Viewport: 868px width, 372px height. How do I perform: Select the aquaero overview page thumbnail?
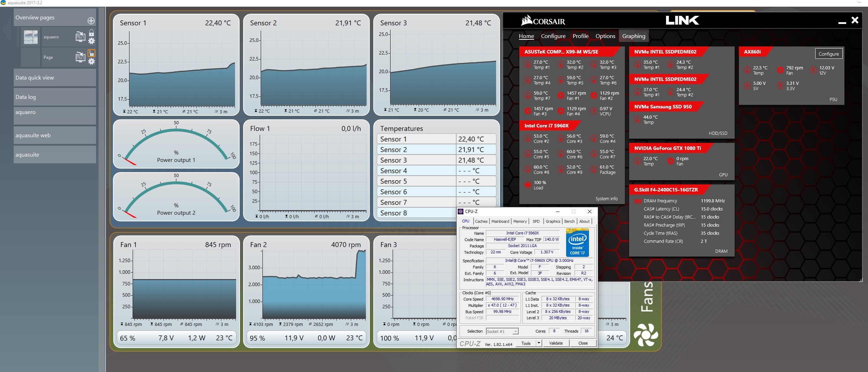click(31, 37)
